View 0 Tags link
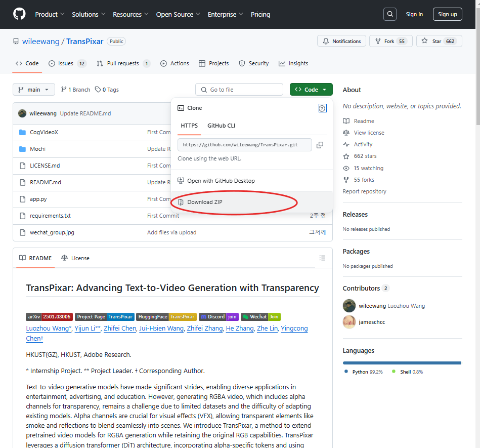480x448 pixels. click(x=107, y=90)
